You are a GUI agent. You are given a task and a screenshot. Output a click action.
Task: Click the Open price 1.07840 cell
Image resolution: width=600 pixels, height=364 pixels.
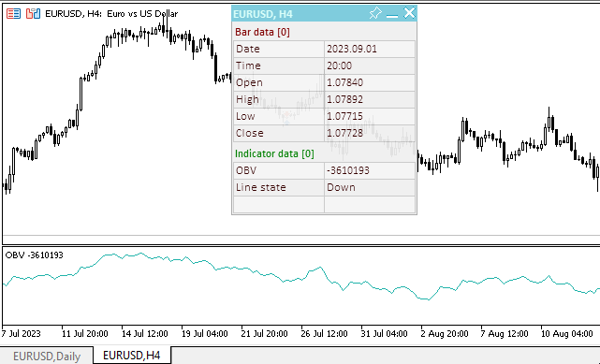click(370, 82)
